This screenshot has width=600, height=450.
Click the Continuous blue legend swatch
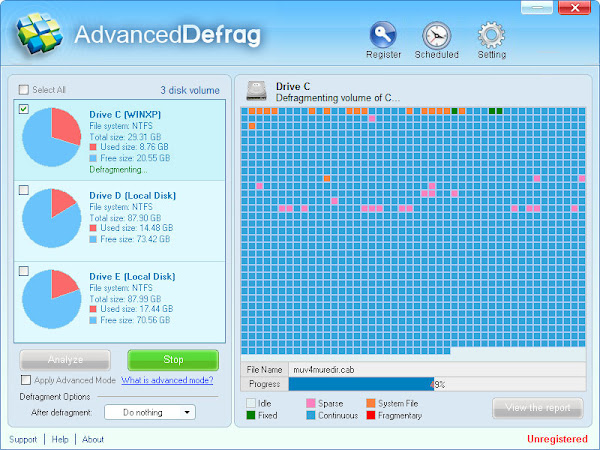click(x=311, y=415)
